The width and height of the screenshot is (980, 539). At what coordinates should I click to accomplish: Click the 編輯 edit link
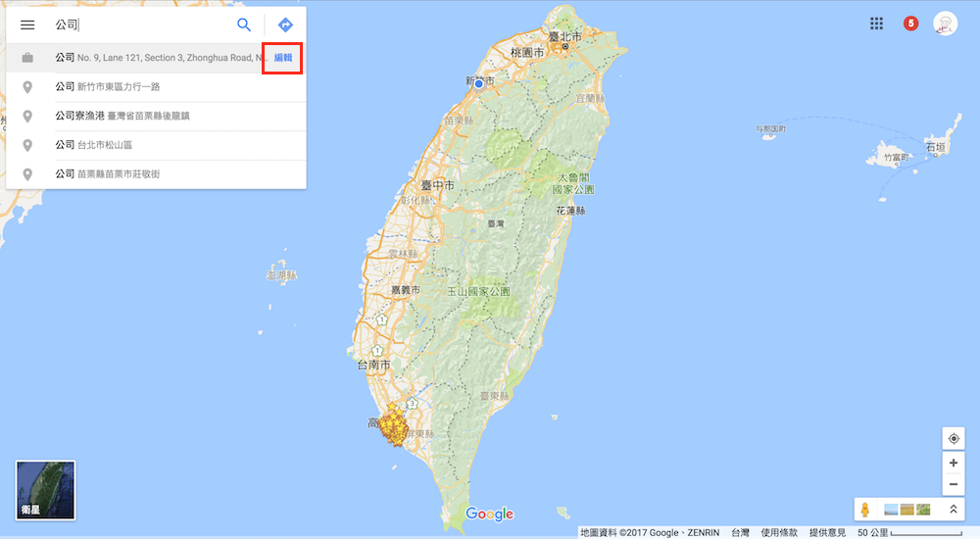point(282,58)
